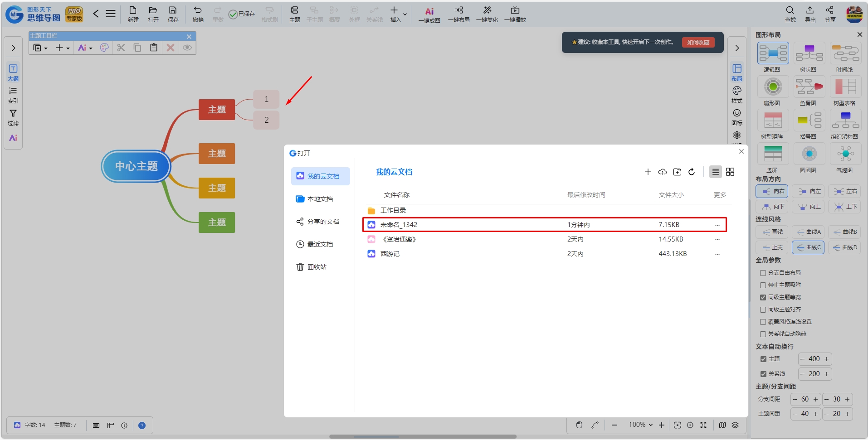The image size is (868, 440).
Task: Expand the 插入 dropdown arrow
Action: [x=405, y=15]
